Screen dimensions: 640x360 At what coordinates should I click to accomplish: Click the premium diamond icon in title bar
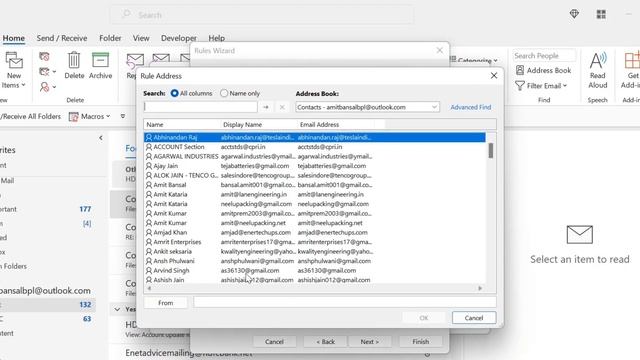[x=574, y=14]
